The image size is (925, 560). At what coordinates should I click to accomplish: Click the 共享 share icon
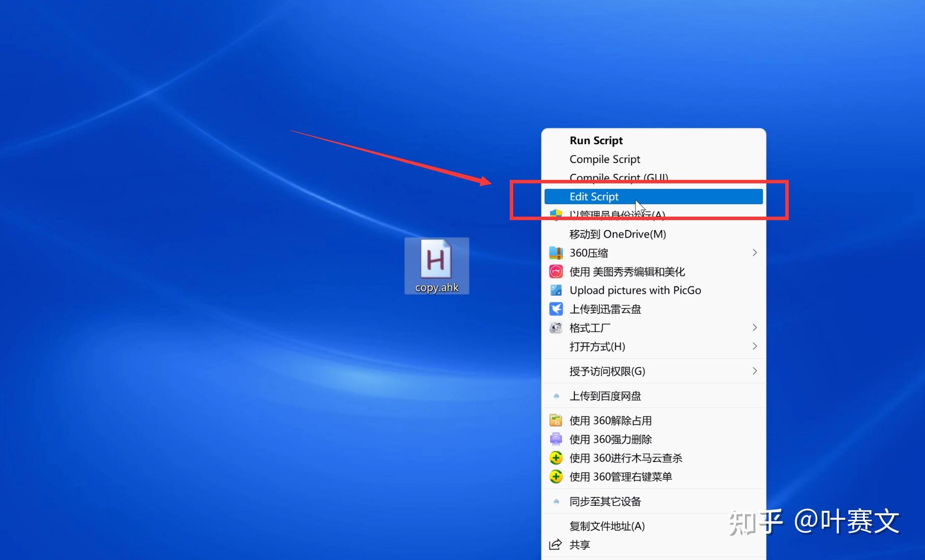click(x=555, y=544)
